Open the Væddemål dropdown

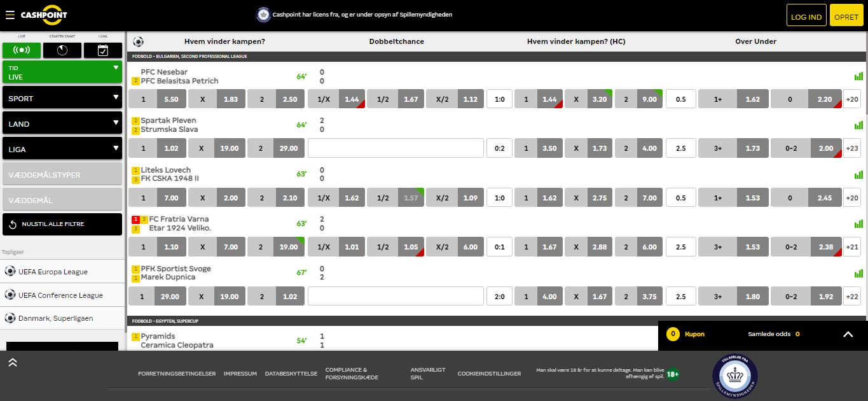[x=62, y=200]
